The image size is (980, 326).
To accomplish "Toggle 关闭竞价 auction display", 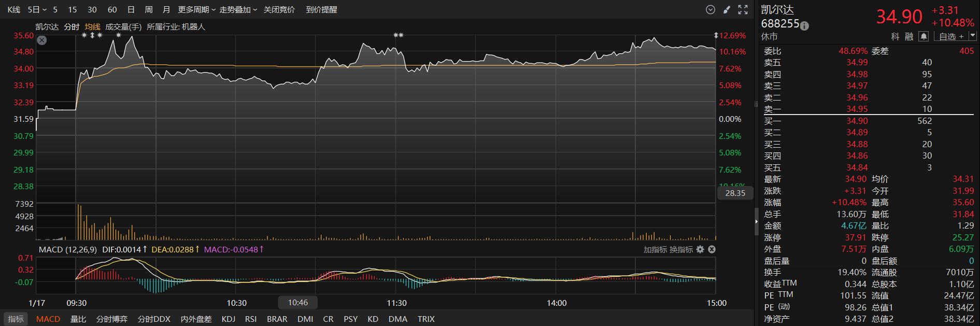I will click(x=279, y=9).
